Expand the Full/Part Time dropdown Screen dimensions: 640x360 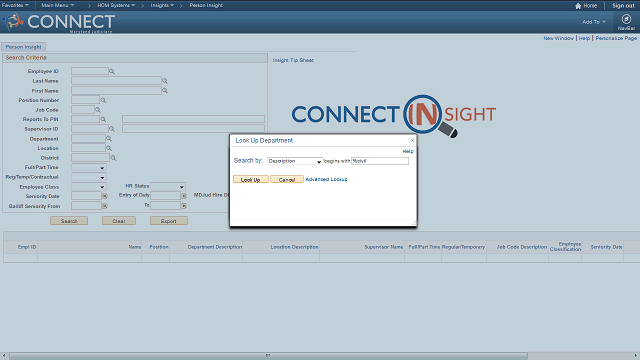tap(89, 167)
